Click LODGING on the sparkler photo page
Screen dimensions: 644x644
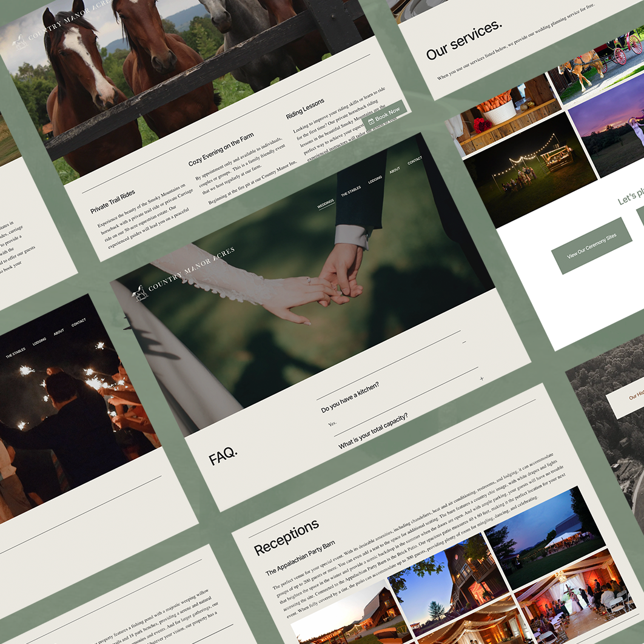(39, 341)
